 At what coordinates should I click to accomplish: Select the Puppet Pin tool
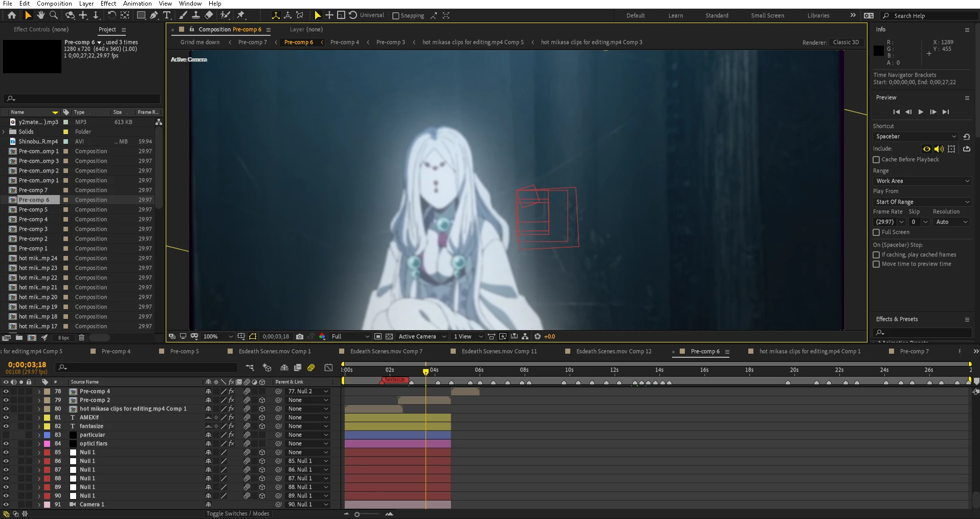[241, 15]
